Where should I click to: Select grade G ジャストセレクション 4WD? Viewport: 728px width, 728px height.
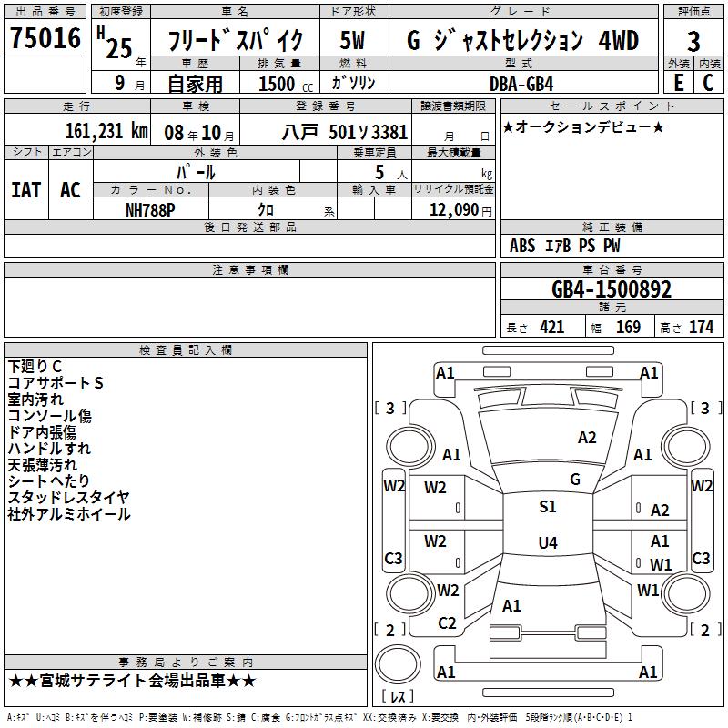click(522, 40)
